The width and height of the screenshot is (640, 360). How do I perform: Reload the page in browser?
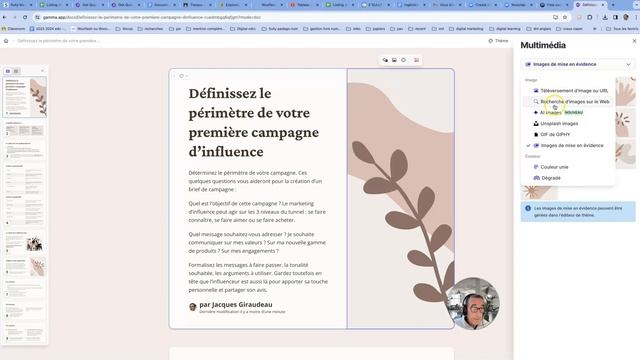25,18
